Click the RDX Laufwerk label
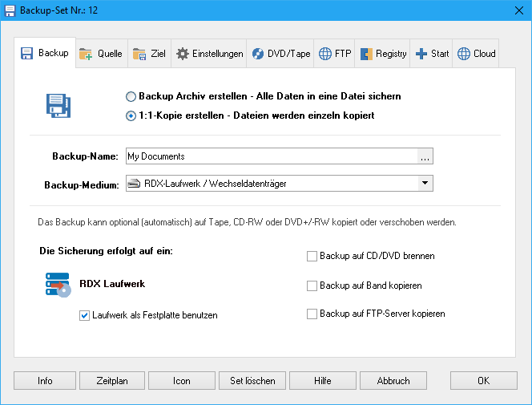 pyautogui.click(x=112, y=284)
